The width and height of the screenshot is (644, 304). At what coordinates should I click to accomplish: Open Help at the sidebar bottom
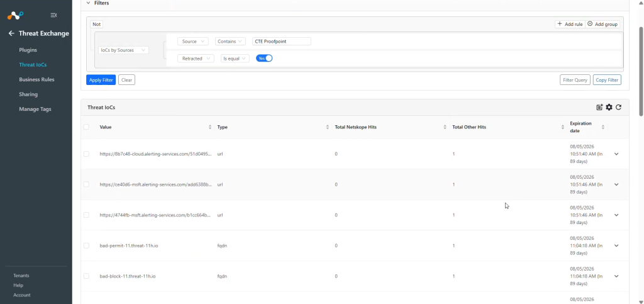tap(18, 285)
